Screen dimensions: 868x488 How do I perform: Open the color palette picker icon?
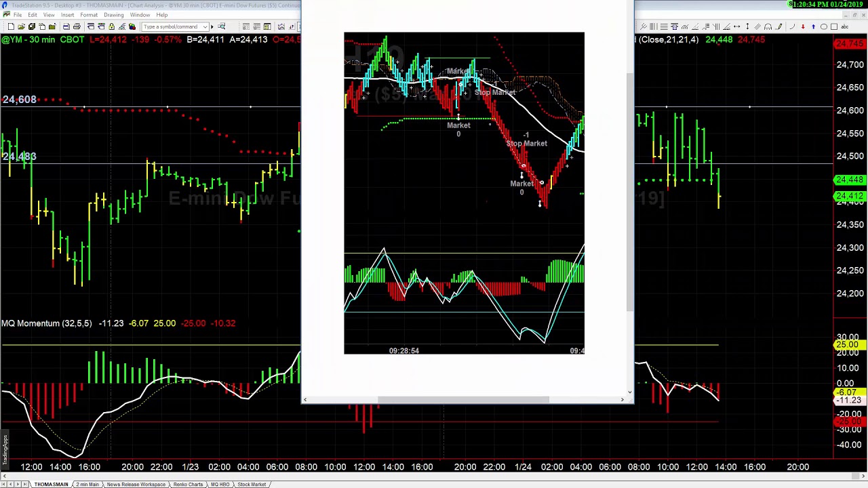(132, 26)
